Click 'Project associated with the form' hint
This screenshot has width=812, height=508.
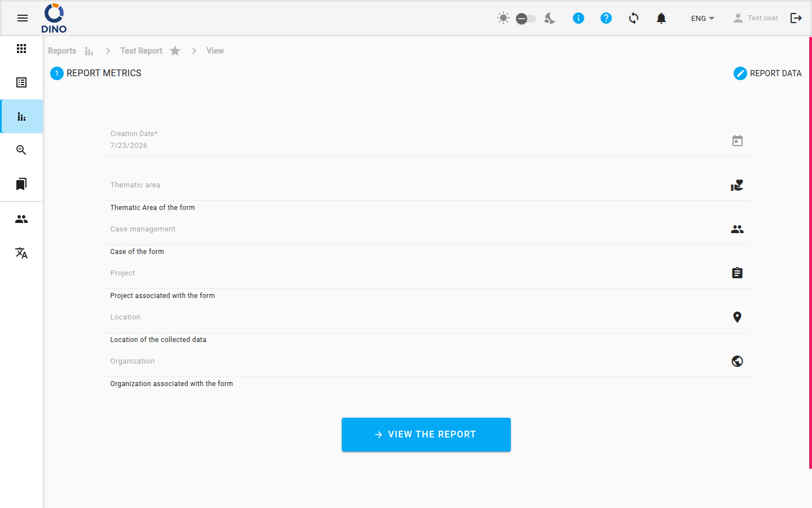(x=162, y=296)
